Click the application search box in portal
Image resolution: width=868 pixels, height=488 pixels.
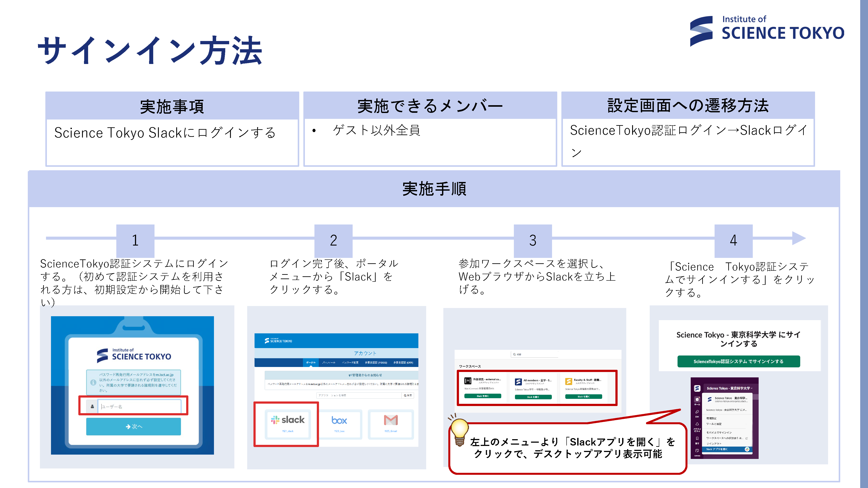tap(359, 395)
